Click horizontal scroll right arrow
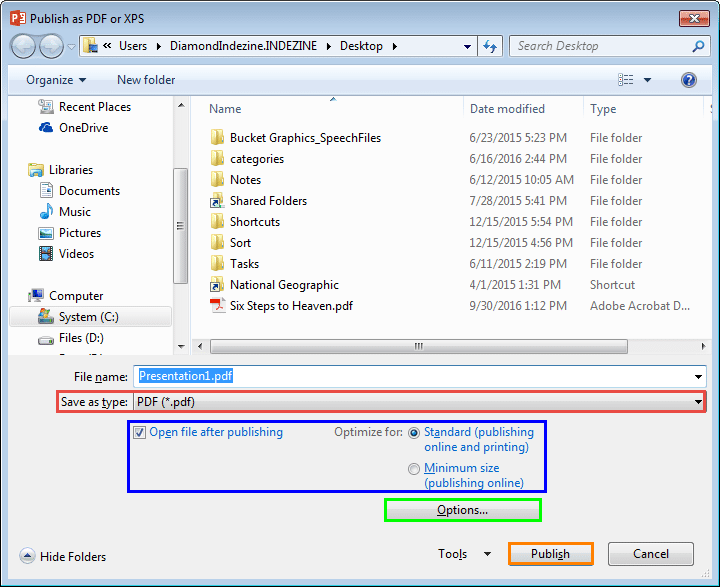Screen dimensions: 720x587 pyautogui.click(x=703, y=346)
